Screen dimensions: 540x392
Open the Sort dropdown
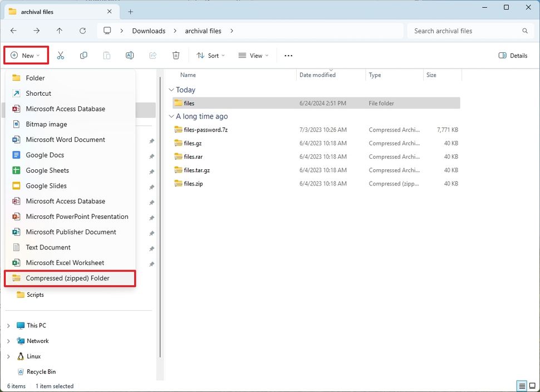(210, 55)
